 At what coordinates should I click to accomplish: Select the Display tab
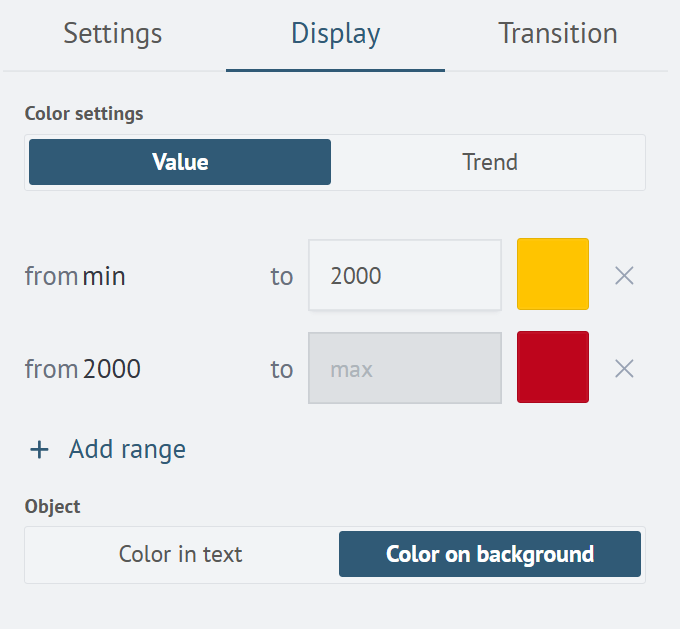[x=335, y=34]
